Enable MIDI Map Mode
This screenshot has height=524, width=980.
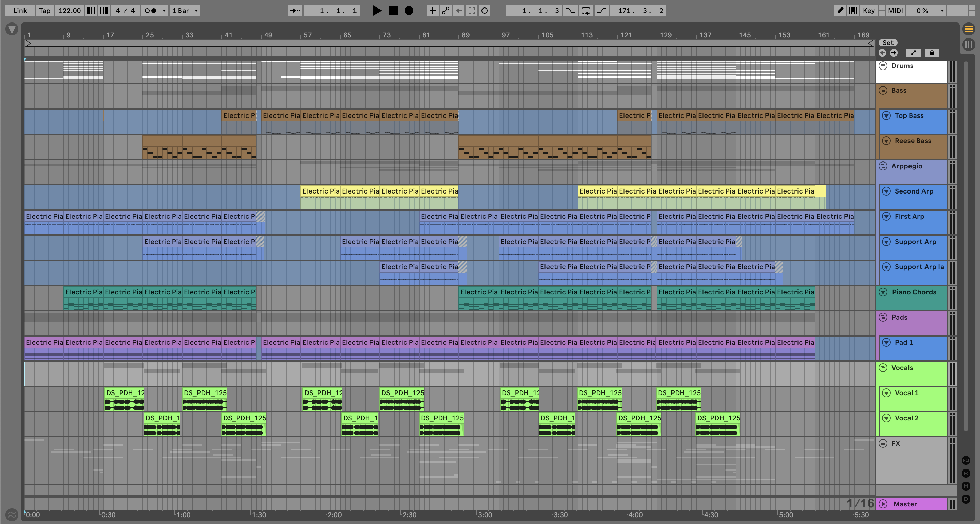(x=895, y=11)
